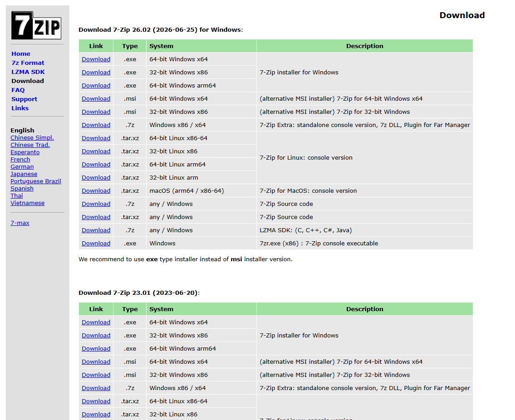Click the 'Download 7-Zip 26.02 (2026-06-25) for Windows' heading

pyautogui.click(x=161, y=29)
